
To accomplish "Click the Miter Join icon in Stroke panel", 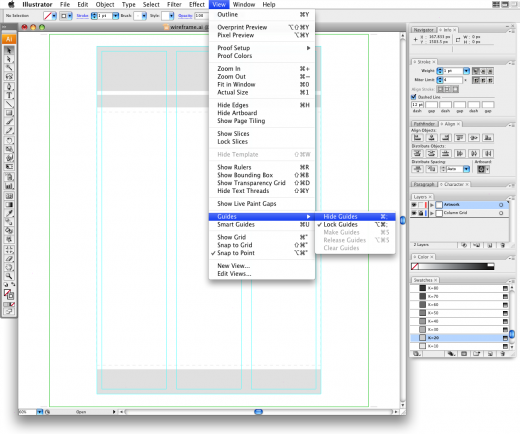I will tap(475, 80).
